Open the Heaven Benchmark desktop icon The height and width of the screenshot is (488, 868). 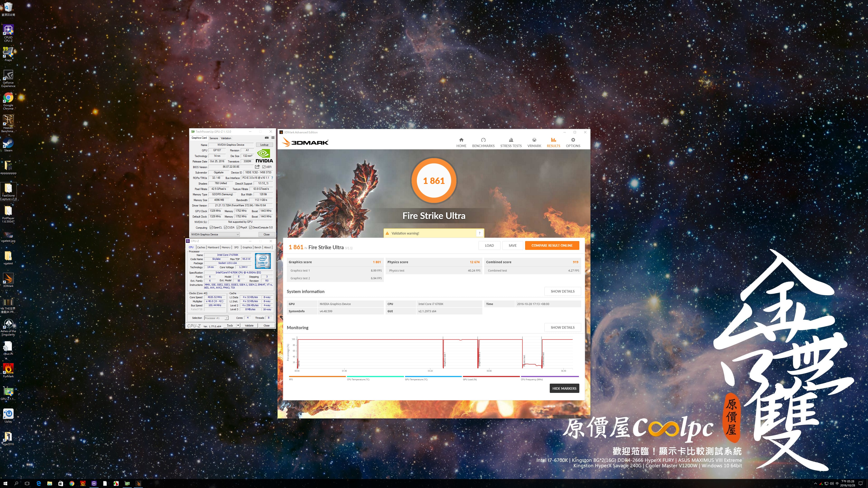(x=8, y=124)
